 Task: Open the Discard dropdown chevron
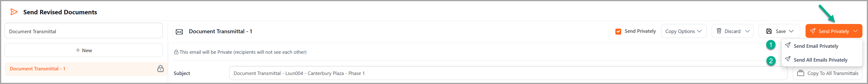(x=747, y=31)
